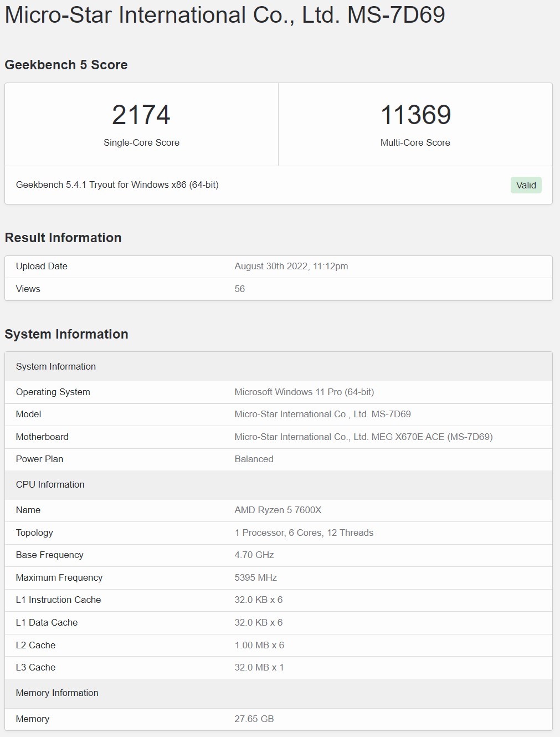Viewport: 560px width, 737px height.
Task: Click the L2 Cache label
Action: 35,645
